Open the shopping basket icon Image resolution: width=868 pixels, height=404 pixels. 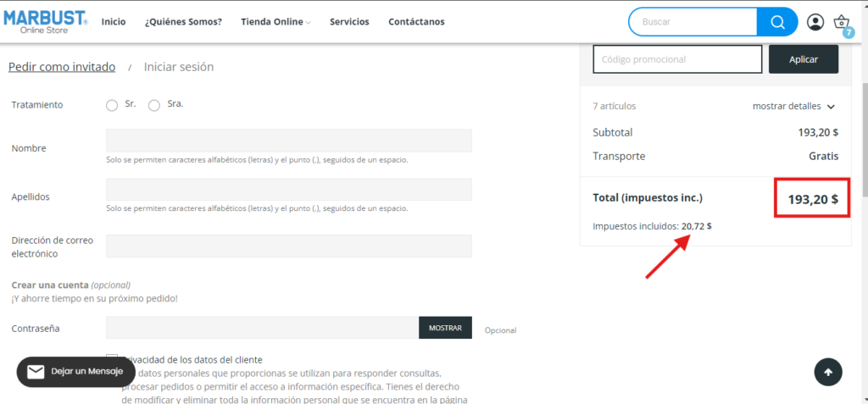point(842,21)
